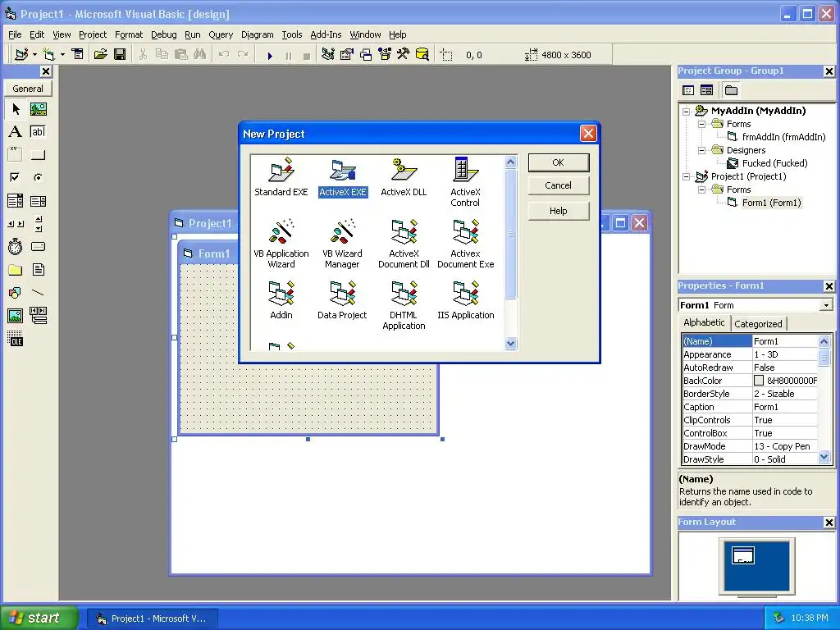This screenshot has width=840, height=630.
Task: Select the ListBox toolbox control
Action: 38,201
